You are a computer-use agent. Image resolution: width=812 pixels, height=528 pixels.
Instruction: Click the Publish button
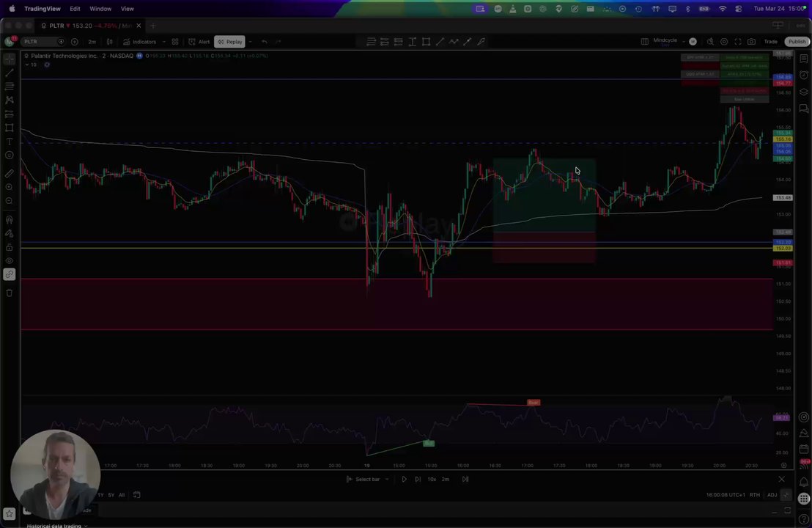click(x=797, y=42)
